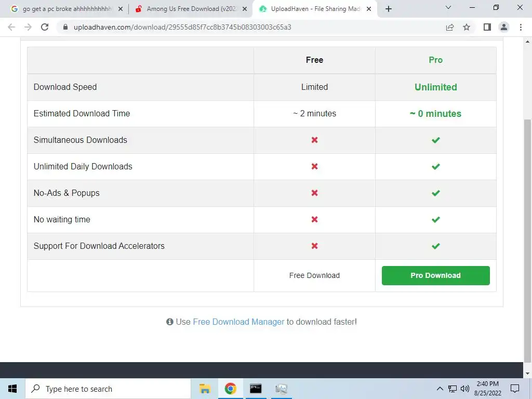Open File Explorer from the taskbar
The width and height of the screenshot is (532, 399).
pos(205,389)
